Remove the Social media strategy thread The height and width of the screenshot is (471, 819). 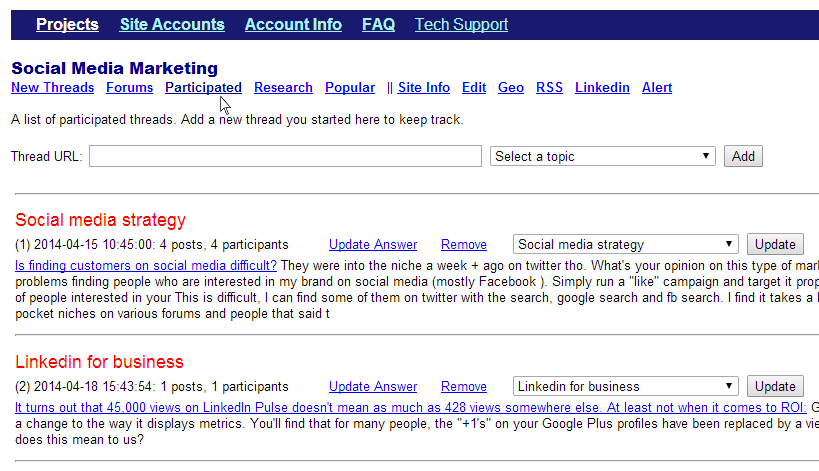tap(464, 244)
